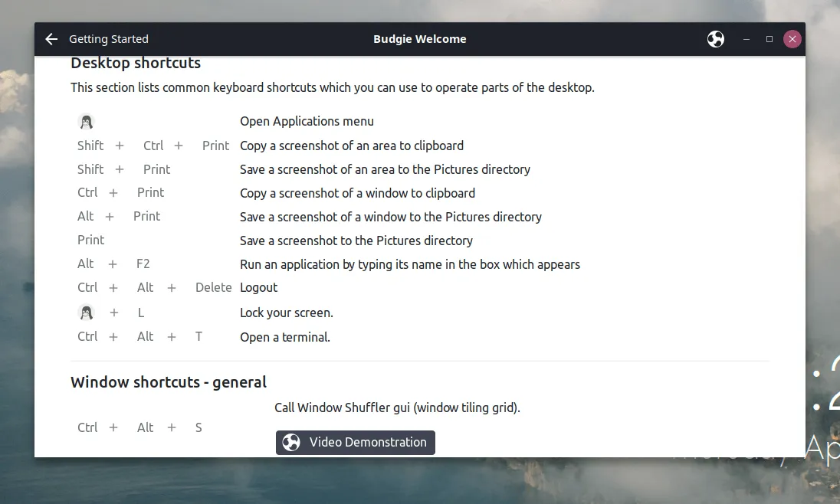Click the Call Window Shuffler gui description
This screenshot has width=840, height=504.
point(397,408)
